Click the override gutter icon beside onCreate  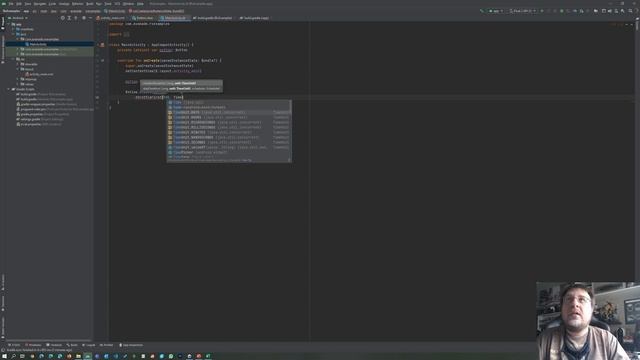(x=102, y=60)
